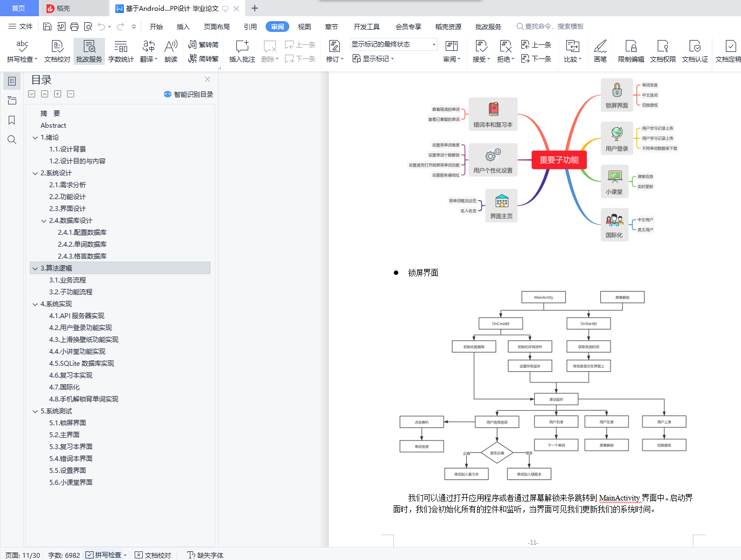Open the 显示标记的最终状态 combo box
This screenshot has height=560, width=741.
[393, 44]
